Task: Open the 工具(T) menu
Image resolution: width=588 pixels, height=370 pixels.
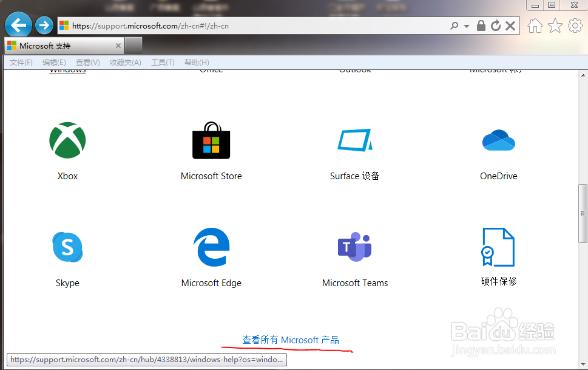Action: 163,63
